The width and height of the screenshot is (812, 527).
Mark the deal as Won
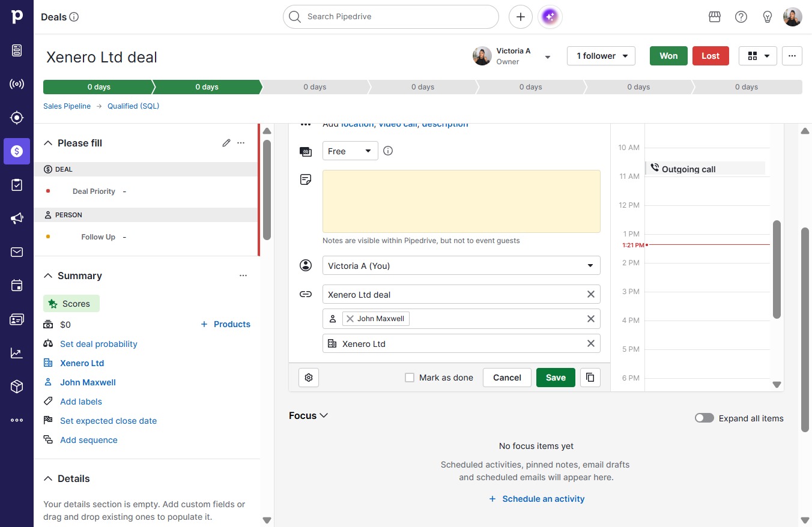click(x=668, y=56)
